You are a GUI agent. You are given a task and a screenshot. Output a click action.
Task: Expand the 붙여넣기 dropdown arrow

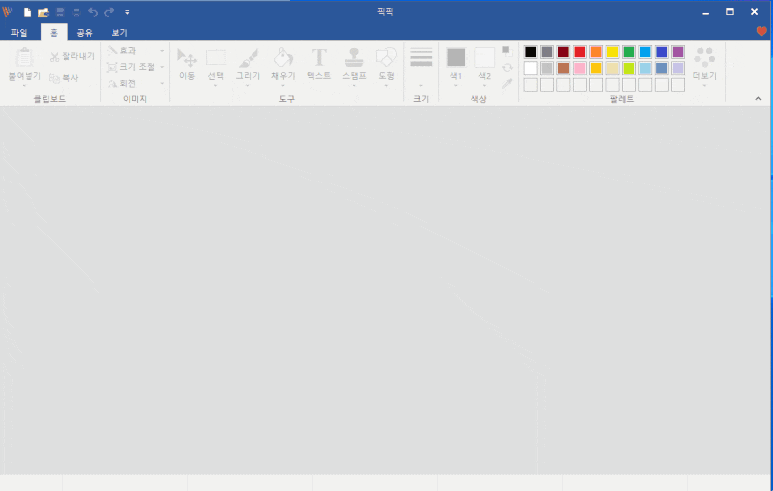coord(24,86)
